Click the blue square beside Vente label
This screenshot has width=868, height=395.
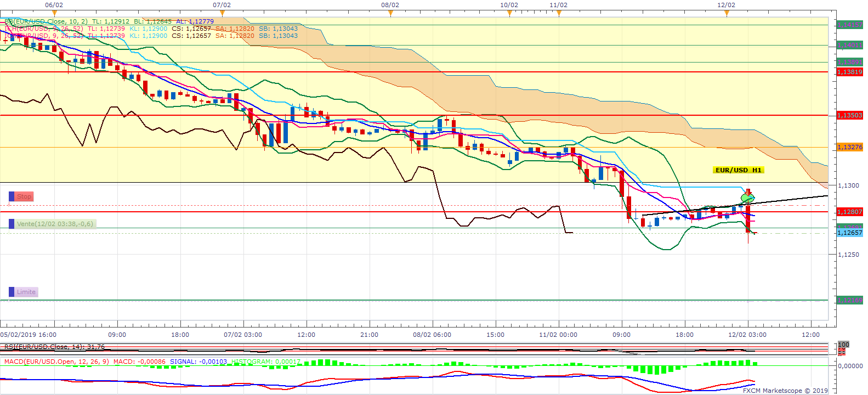click(x=12, y=224)
